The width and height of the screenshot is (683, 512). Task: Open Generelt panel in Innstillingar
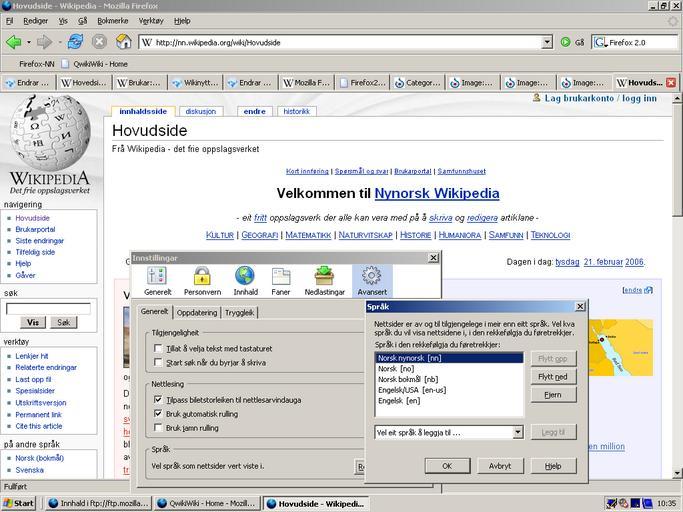click(157, 281)
